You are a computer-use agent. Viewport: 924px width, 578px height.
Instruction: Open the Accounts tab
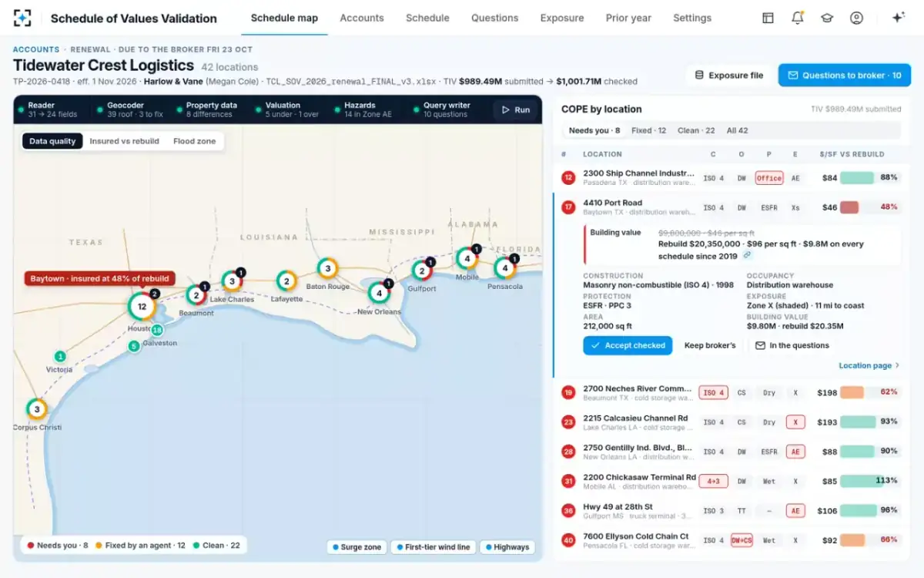pyautogui.click(x=362, y=18)
